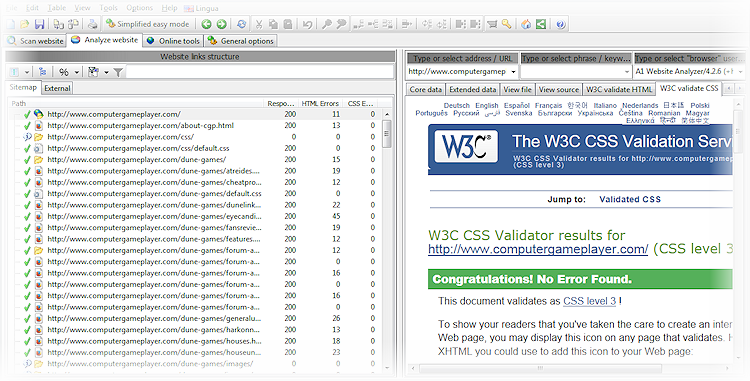Open the View source tab
Image resolution: width=750 pixels, height=381 pixels.
click(559, 89)
